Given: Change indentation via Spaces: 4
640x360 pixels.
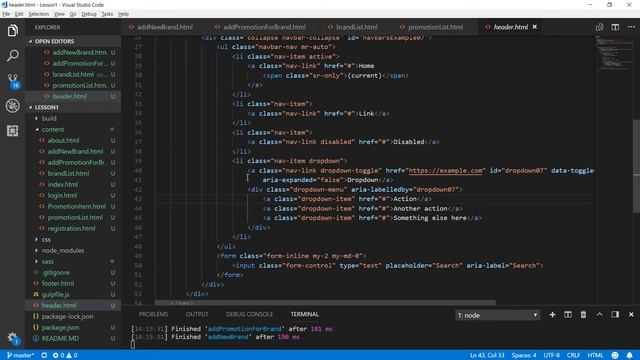Looking at the screenshot, I should pos(524,355).
